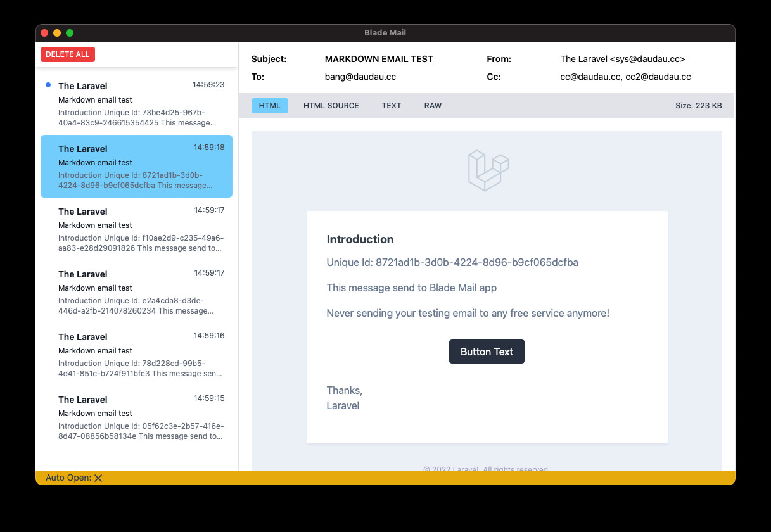Open the email received at 14:59:15
Image resolution: width=771 pixels, height=532 pixels.
coord(137,417)
